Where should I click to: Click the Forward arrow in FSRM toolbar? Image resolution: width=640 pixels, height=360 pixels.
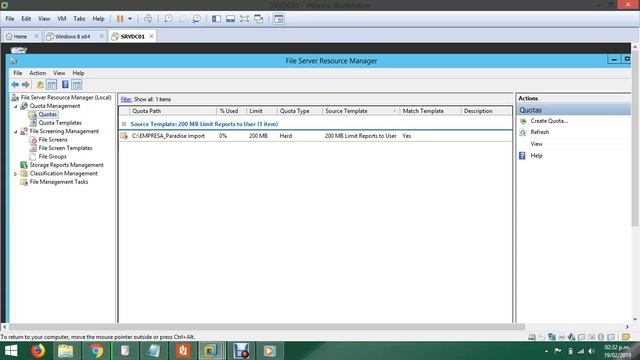point(26,84)
